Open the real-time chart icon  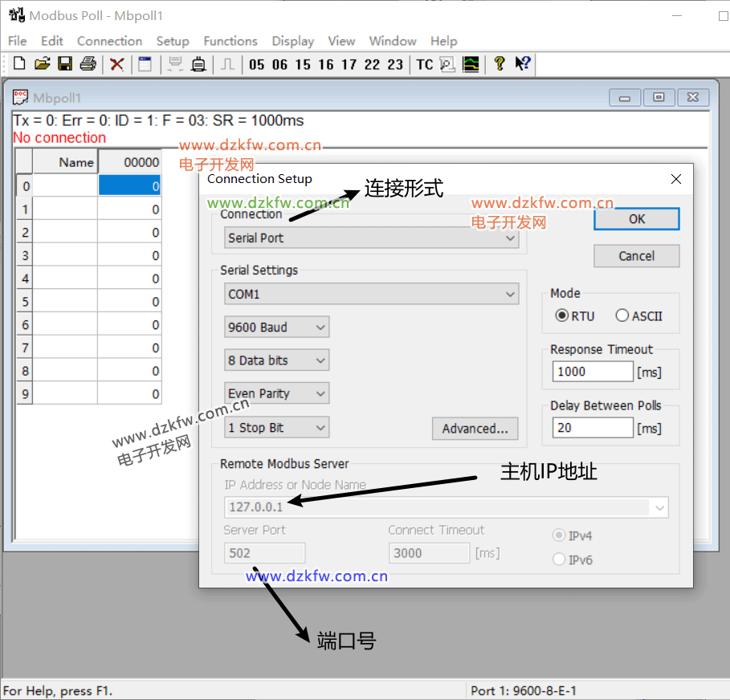[471, 64]
